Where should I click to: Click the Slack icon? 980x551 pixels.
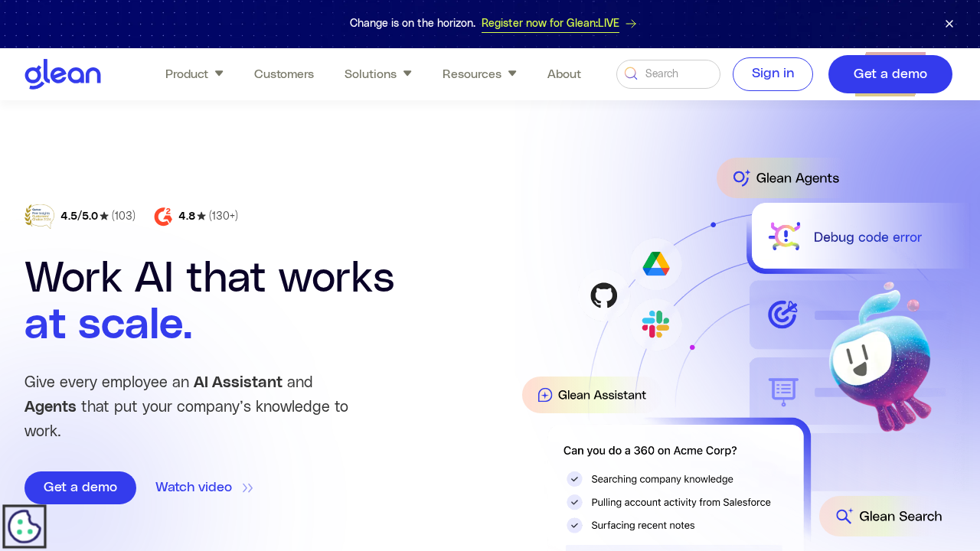(x=655, y=324)
